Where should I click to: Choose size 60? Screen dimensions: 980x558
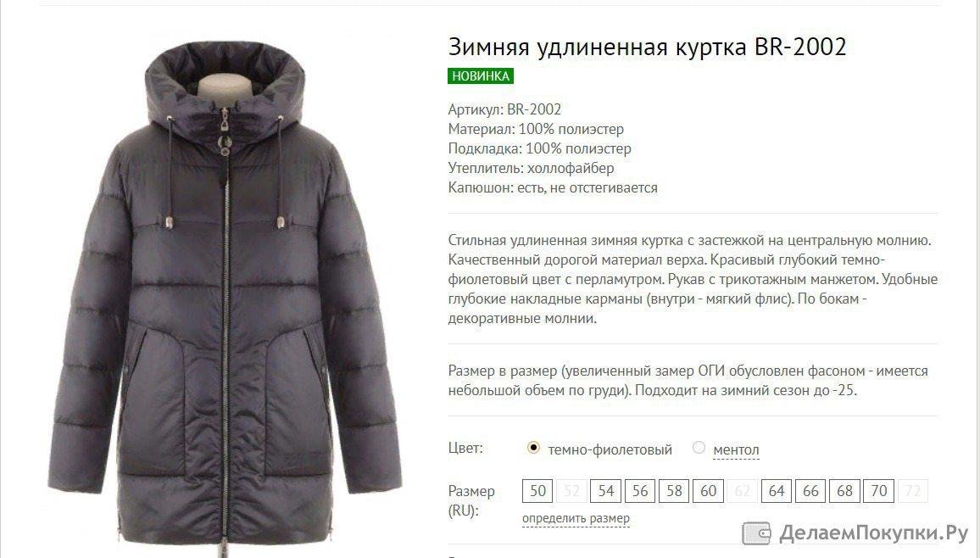708,491
